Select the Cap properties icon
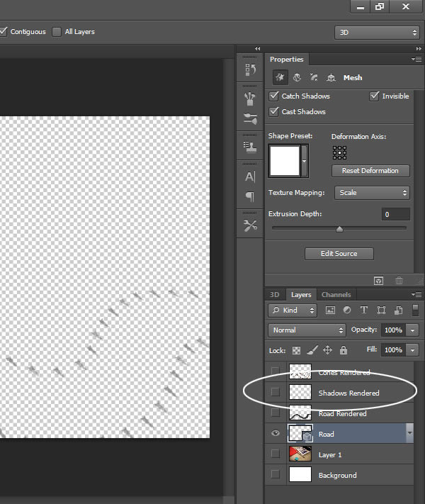 click(x=314, y=77)
